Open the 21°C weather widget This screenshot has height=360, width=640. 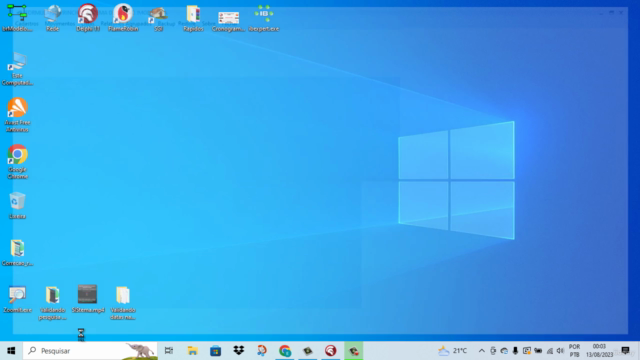pos(452,351)
